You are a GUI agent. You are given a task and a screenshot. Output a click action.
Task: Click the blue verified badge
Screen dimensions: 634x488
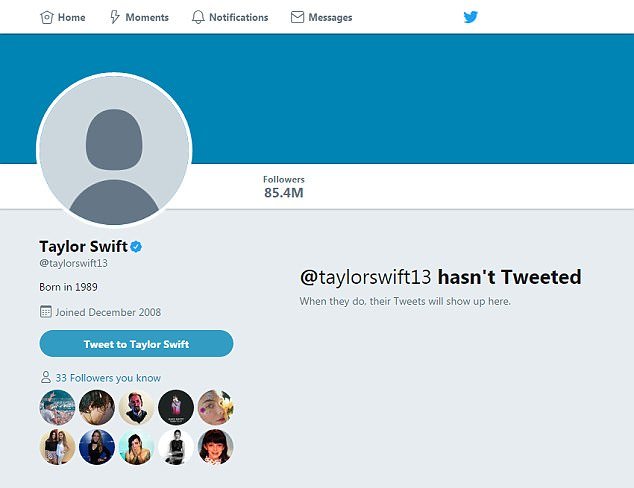[x=135, y=246]
